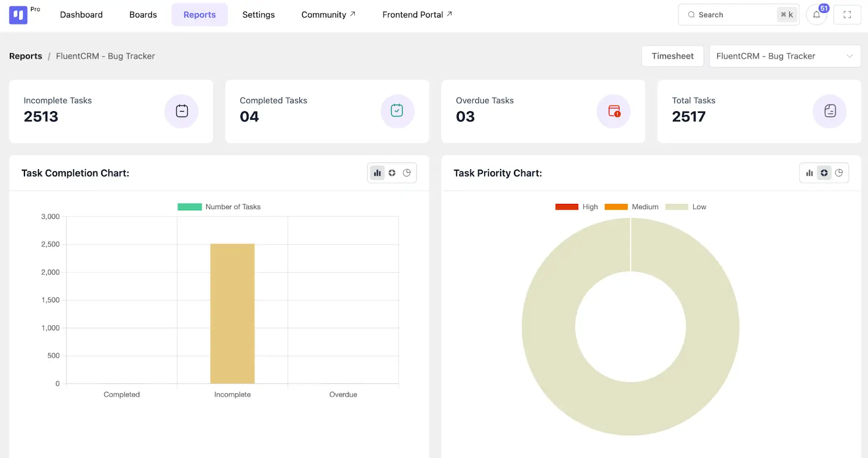Click the search magnifier icon
This screenshot has height=458, width=868.
pyautogui.click(x=691, y=15)
